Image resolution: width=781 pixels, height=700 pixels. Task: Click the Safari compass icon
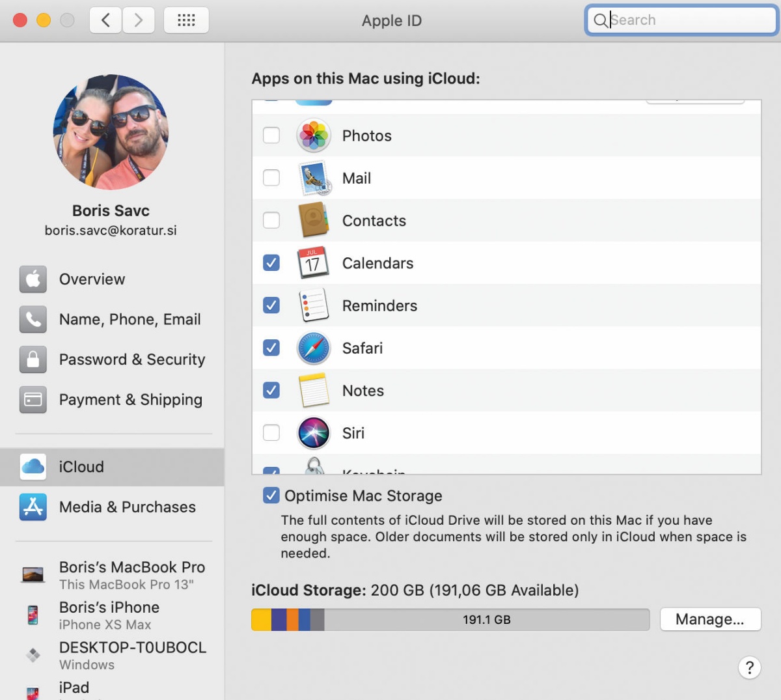coord(314,348)
